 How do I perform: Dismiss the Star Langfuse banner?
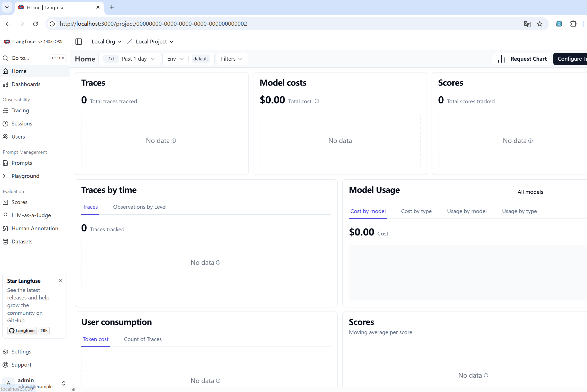61,281
